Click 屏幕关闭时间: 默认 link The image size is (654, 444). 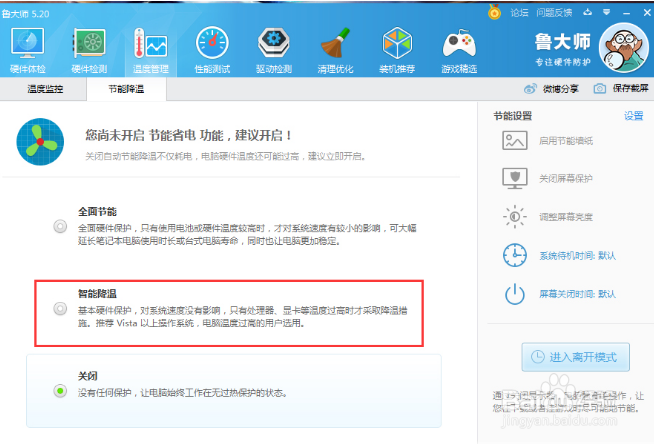pos(577,294)
